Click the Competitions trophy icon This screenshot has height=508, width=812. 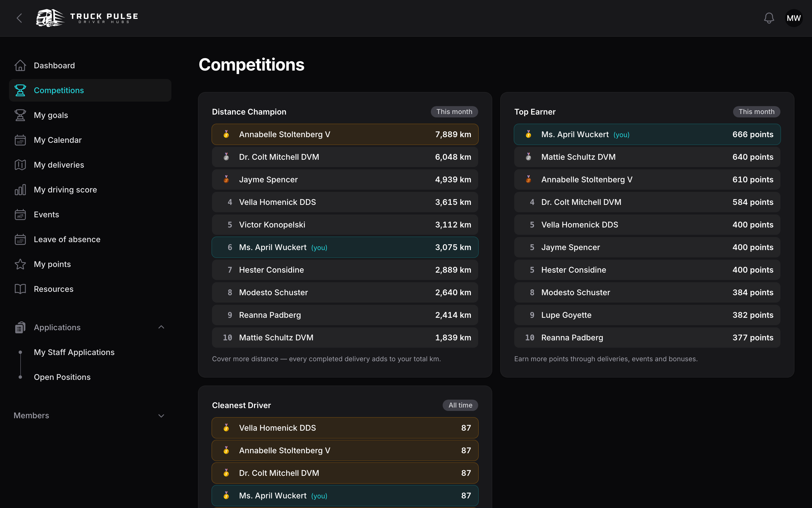pyautogui.click(x=20, y=90)
